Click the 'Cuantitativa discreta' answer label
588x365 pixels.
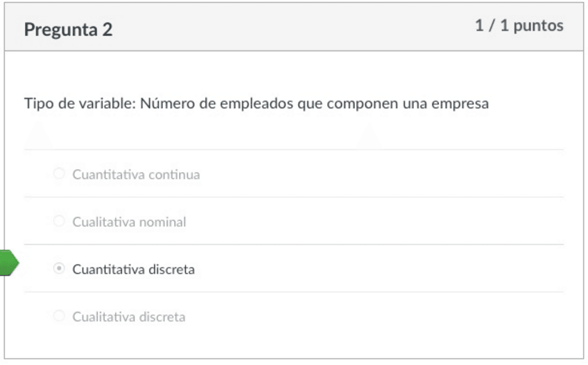click(133, 269)
